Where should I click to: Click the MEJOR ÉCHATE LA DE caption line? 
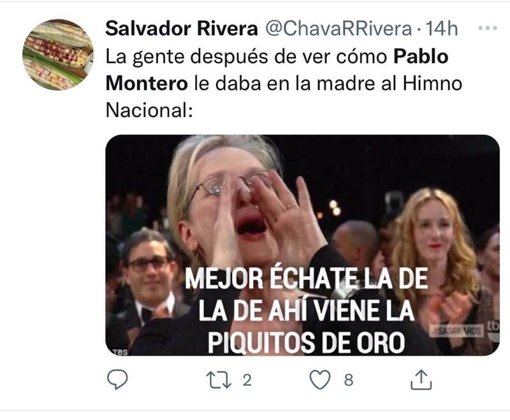pyautogui.click(x=306, y=278)
